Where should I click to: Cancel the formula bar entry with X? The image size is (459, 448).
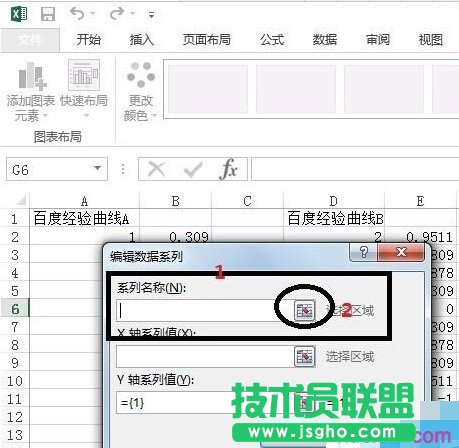(x=156, y=169)
